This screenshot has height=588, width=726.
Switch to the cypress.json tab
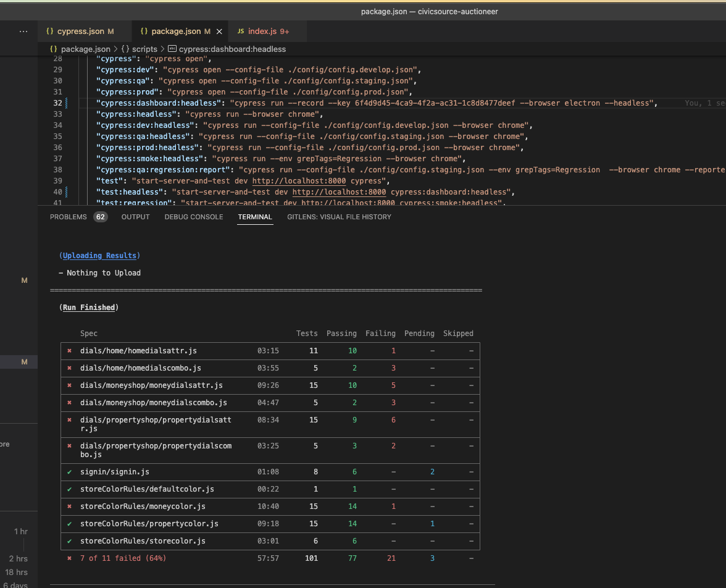tap(80, 31)
